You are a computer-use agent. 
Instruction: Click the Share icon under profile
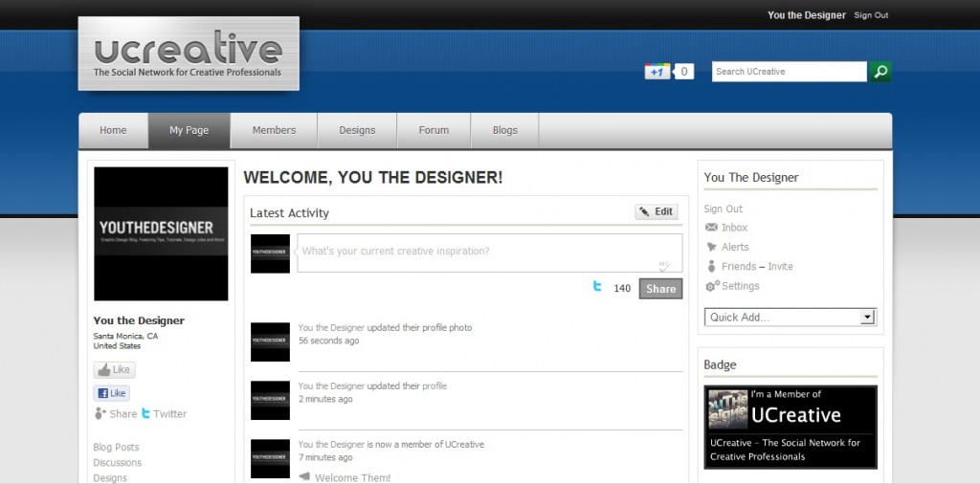[x=100, y=413]
